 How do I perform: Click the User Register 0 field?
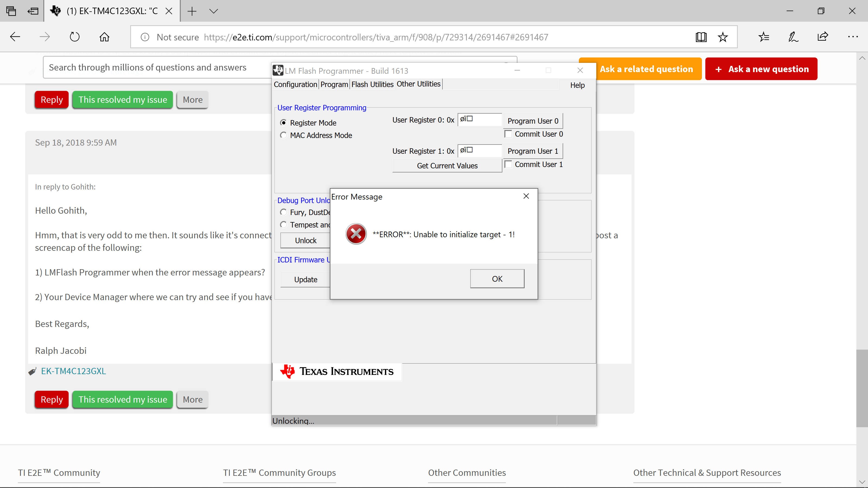(480, 119)
